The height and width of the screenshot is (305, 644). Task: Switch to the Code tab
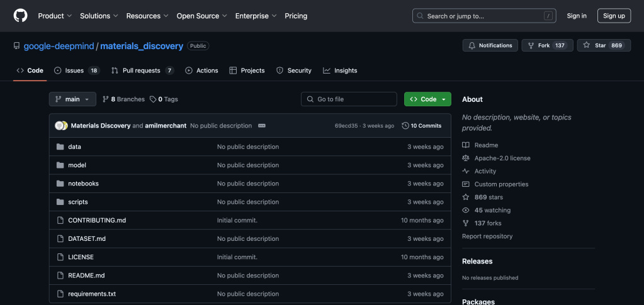coord(30,70)
